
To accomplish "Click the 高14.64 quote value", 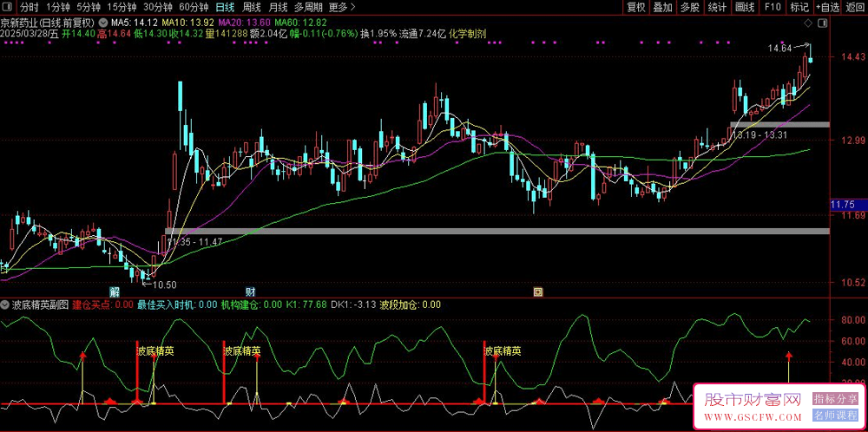I will 115,33.
